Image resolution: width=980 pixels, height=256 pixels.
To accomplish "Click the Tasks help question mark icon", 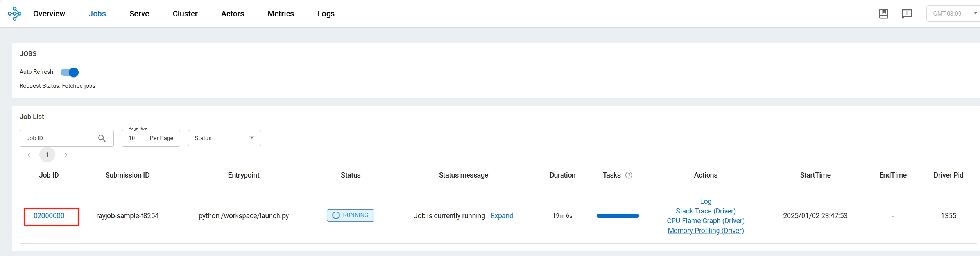I will coord(629,175).
